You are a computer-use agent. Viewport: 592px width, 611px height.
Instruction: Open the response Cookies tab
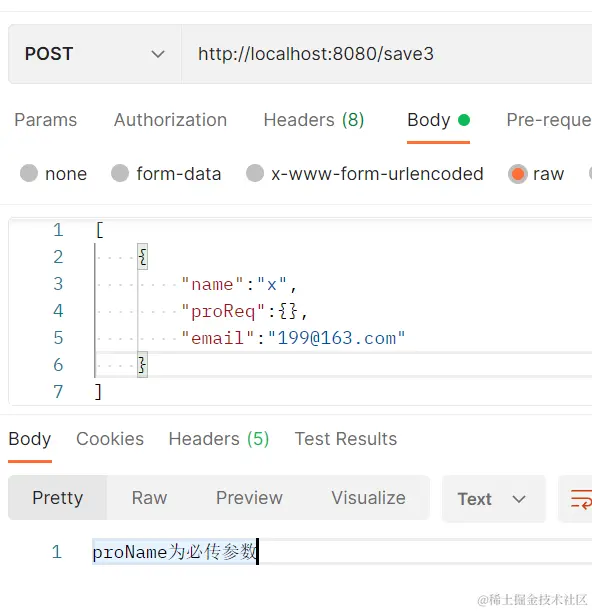[110, 439]
